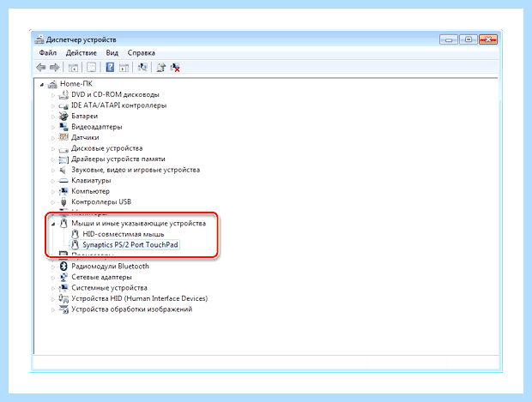The height and width of the screenshot is (402, 532).
Task: Click the IDE ATA/ATAPI контроллеры icon
Action: 63,105
